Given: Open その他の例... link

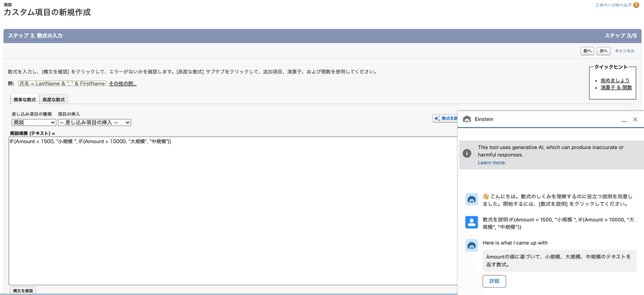Looking at the screenshot, I should pyautogui.click(x=122, y=83).
